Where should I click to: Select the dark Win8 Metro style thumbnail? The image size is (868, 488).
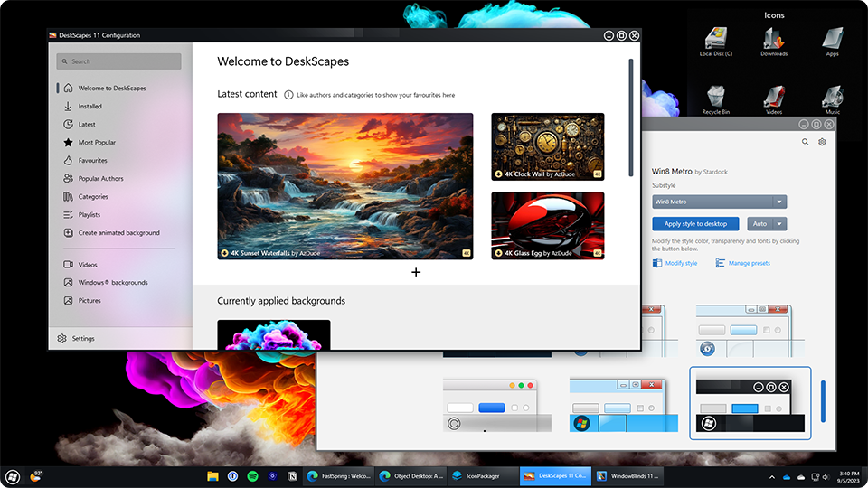750,403
